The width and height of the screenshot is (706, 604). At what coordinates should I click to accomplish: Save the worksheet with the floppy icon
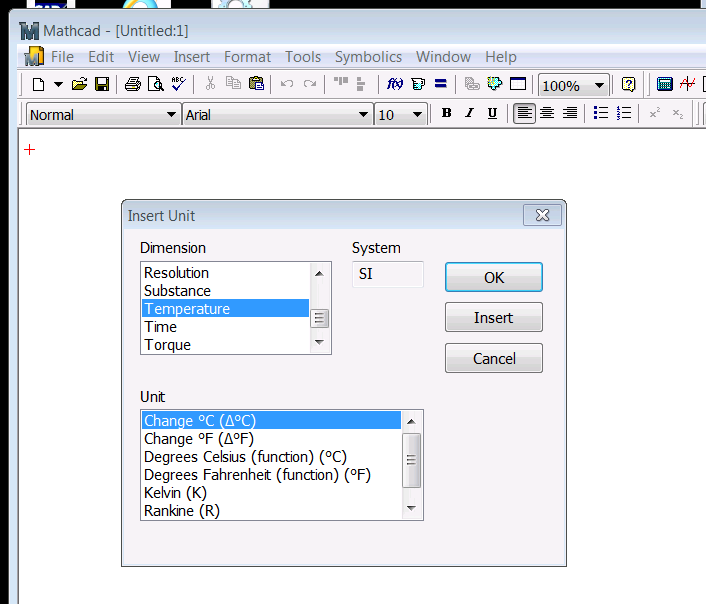(102, 84)
